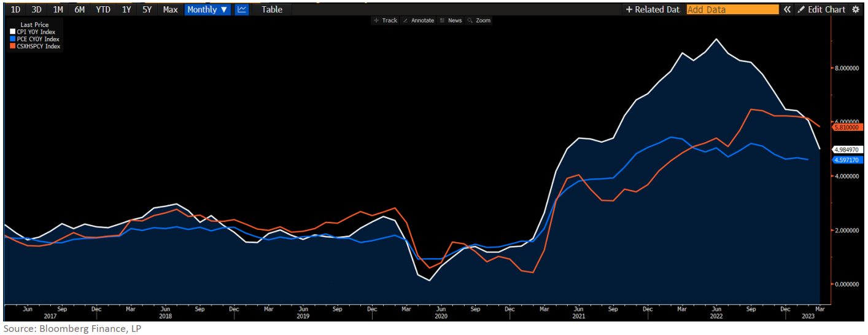The image size is (868, 335).
Task: Click the Last Price legend header
Action: pyautogui.click(x=33, y=25)
